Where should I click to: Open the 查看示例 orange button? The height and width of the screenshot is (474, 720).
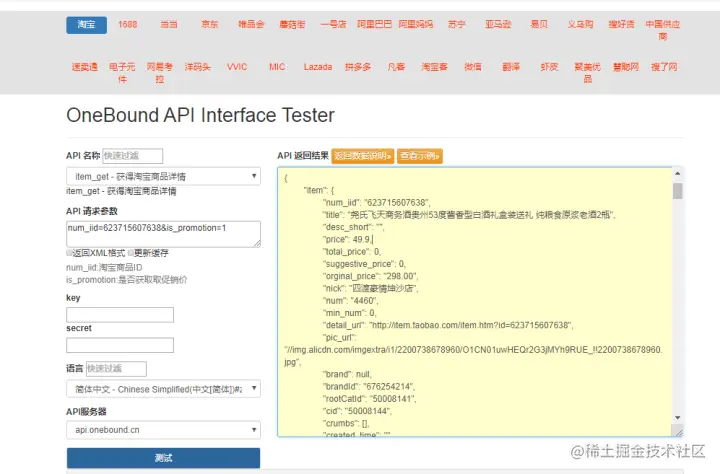tap(420, 156)
